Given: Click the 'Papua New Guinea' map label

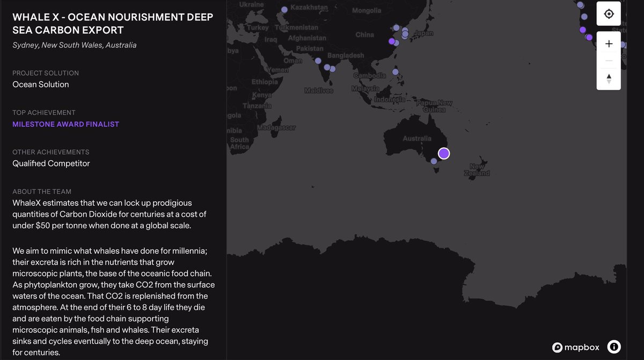Looking at the screenshot, I should (x=435, y=106).
